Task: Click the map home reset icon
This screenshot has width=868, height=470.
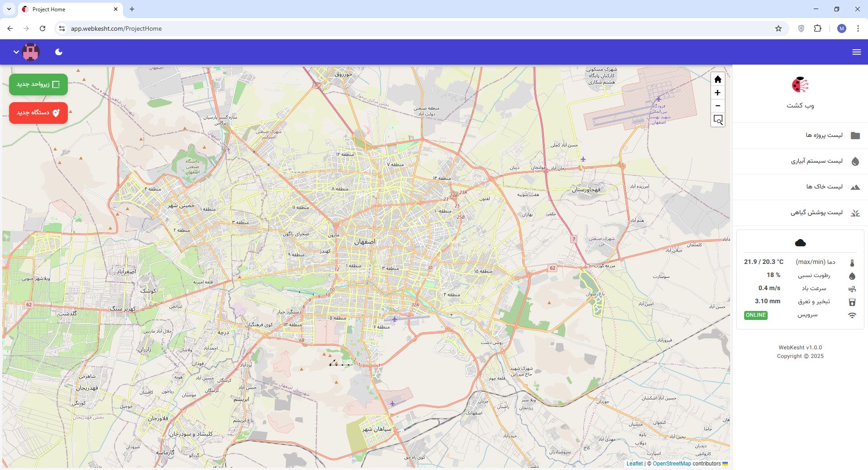Action: coord(717,80)
